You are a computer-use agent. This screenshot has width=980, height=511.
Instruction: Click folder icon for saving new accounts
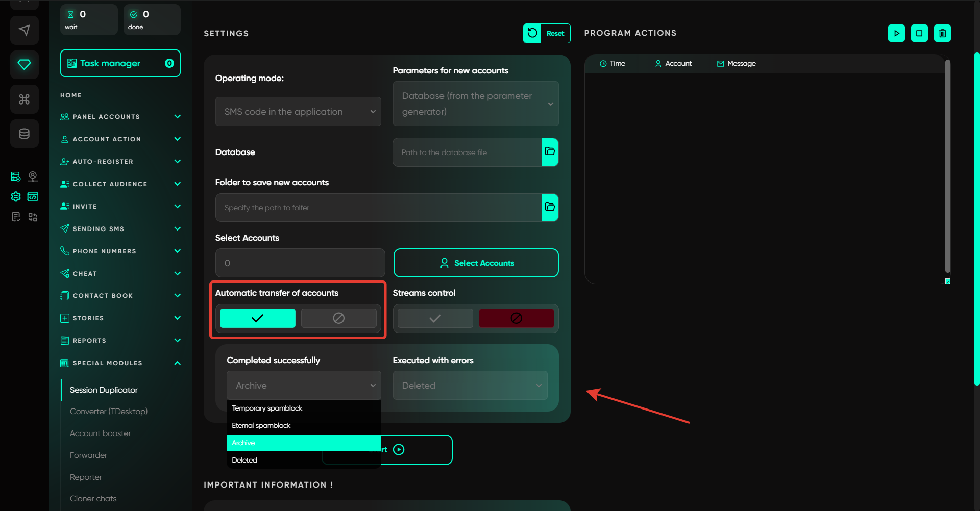coord(550,207)
